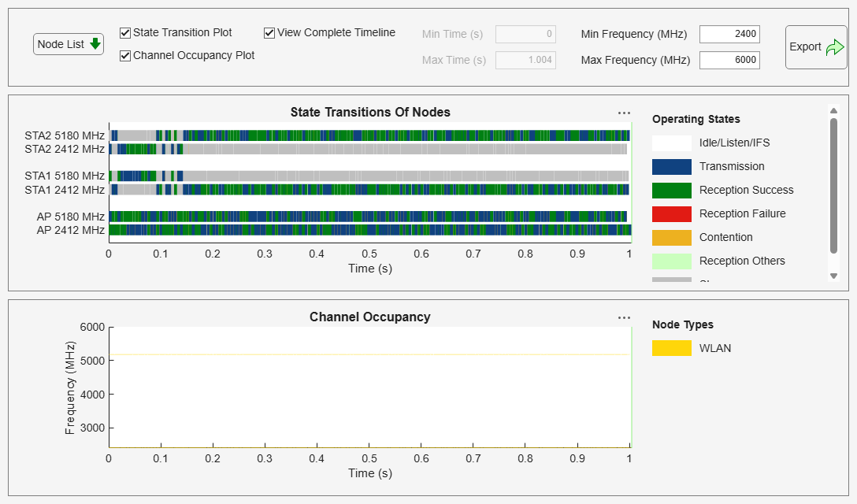This screenshot has width=857, height=504.
Task: Click the Transmission legend label
Action: tap(732, 167)
